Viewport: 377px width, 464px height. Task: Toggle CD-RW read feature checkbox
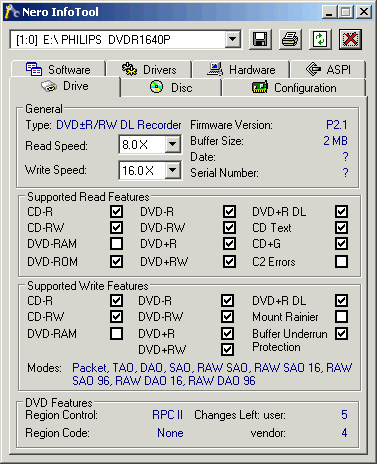(x=116, y=228)
